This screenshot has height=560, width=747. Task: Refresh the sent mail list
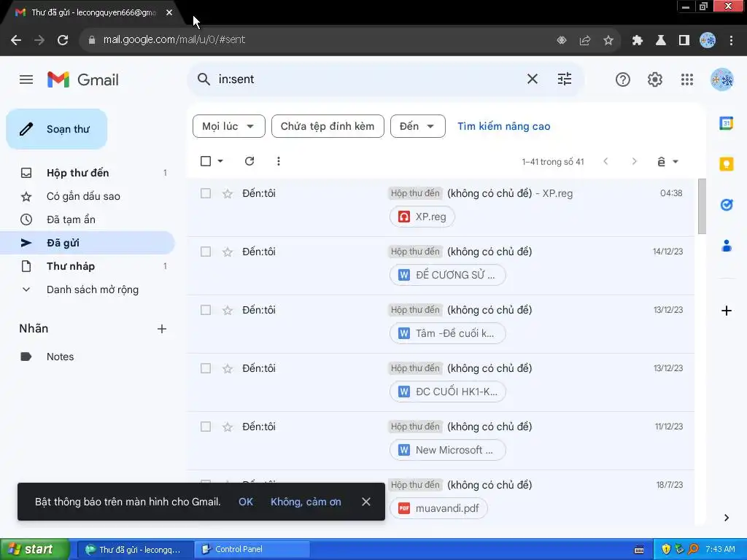[x=249, y=161]
